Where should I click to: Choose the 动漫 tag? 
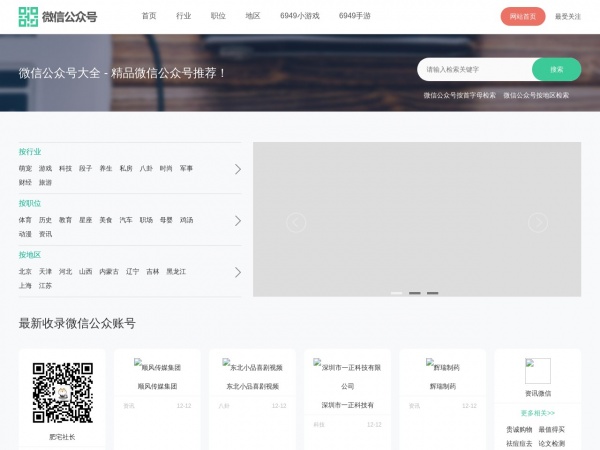(x=25, y=234)
